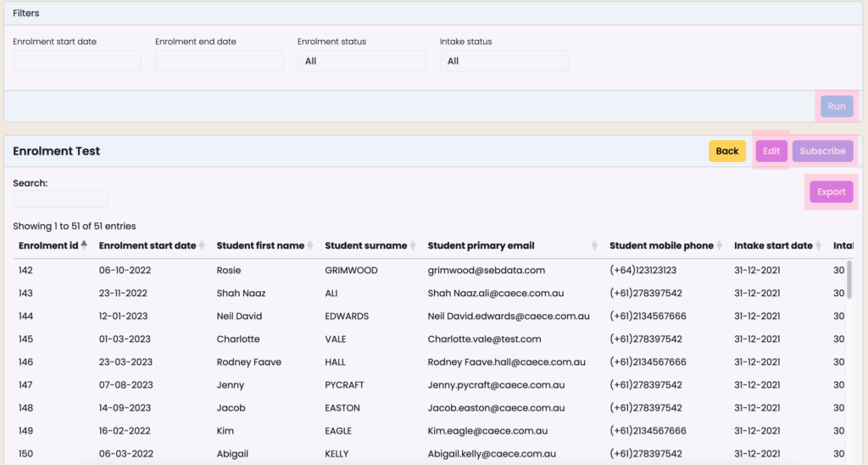Click the first name Rodney Faave

[248, 362]
